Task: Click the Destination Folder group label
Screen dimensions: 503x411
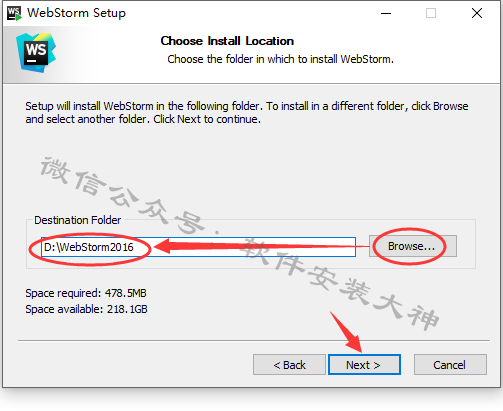Action: click(77, 220)
